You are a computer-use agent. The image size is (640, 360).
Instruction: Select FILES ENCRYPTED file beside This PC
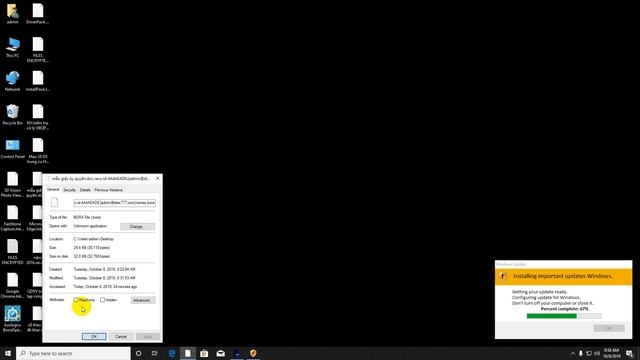click(x=38, y=50)
